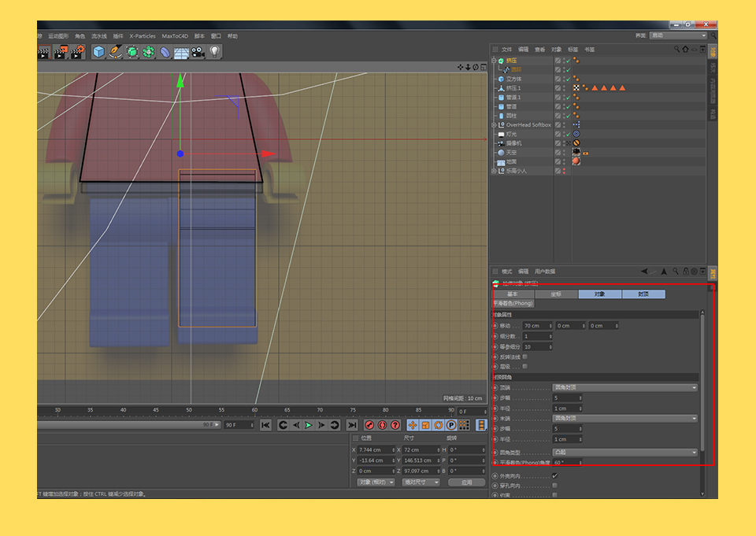Screen dimensions: 756x536
Task: Toggle enable checkmark on 立方体 row
Action: tap(569, 79)
